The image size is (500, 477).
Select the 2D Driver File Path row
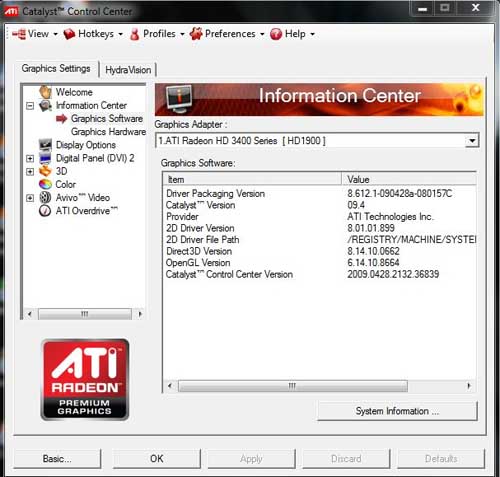pos(319,240)
